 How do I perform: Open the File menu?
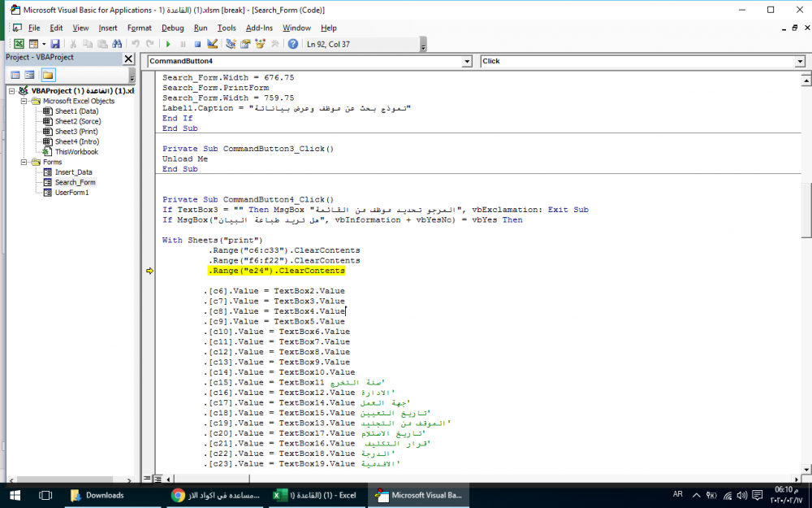point(34,28)
